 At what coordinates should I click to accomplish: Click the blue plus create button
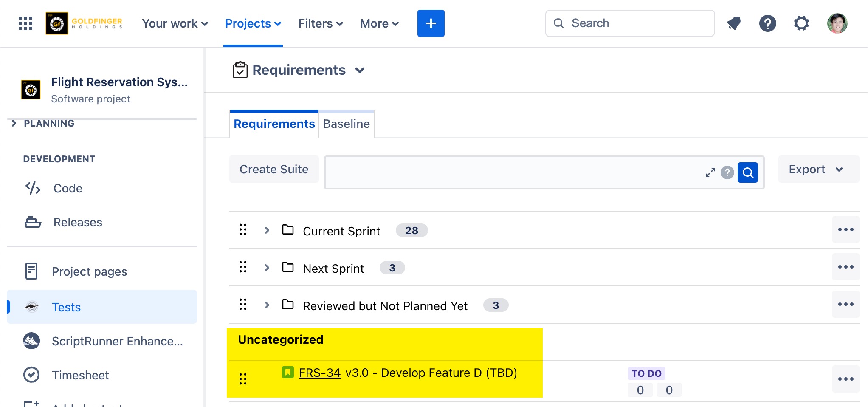(x=431, y=23)
